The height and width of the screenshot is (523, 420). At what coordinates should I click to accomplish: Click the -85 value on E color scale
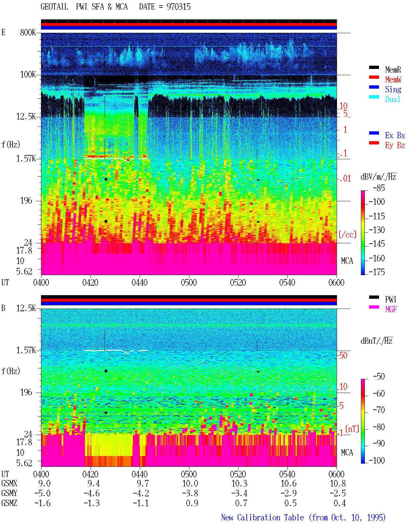[x=379, y=188]
